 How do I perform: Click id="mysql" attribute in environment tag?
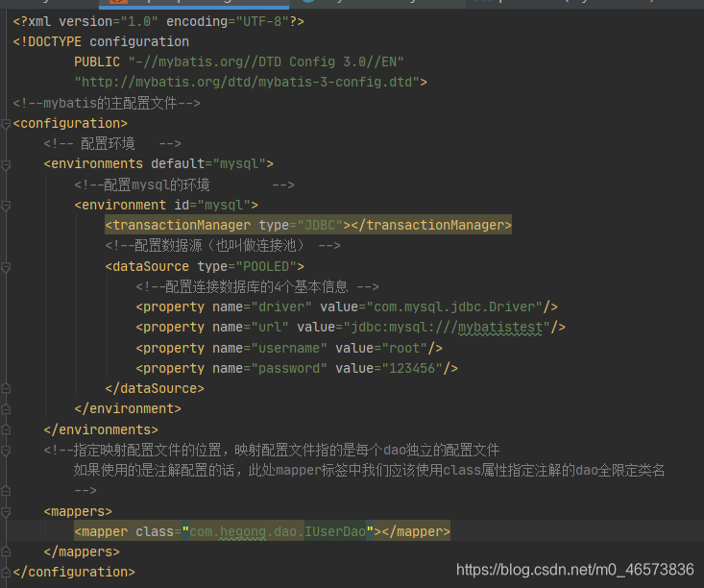click(x=212, y=206)
